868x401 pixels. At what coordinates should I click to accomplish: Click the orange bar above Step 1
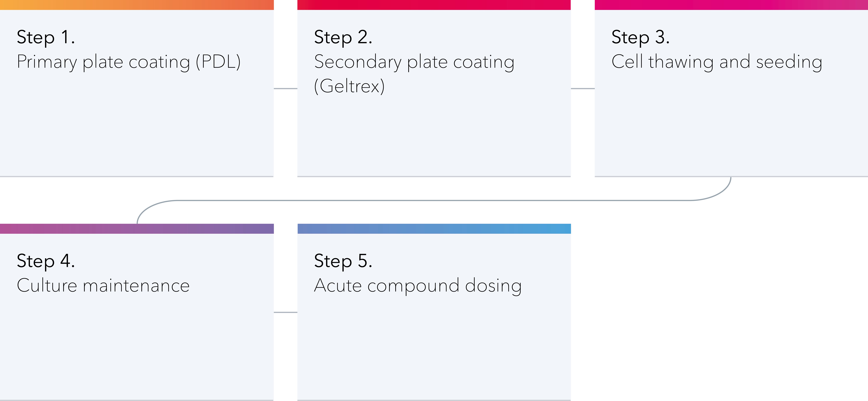tap(136, 5)
